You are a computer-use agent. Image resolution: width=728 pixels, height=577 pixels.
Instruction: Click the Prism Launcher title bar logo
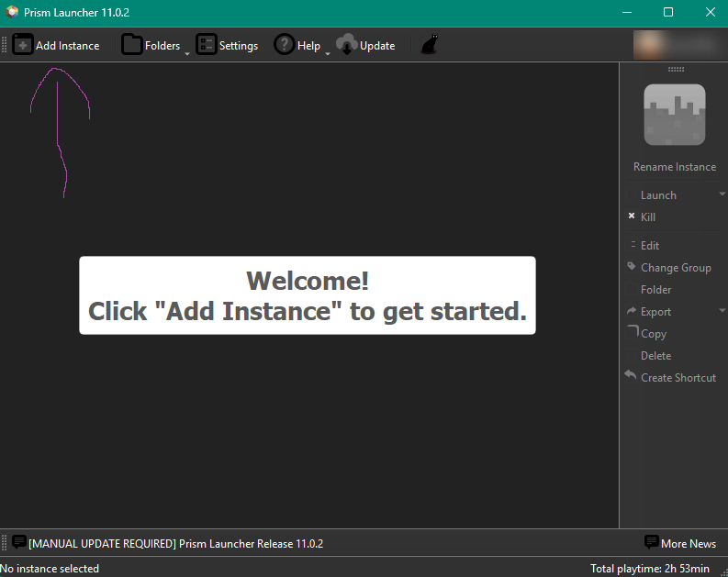12,12
